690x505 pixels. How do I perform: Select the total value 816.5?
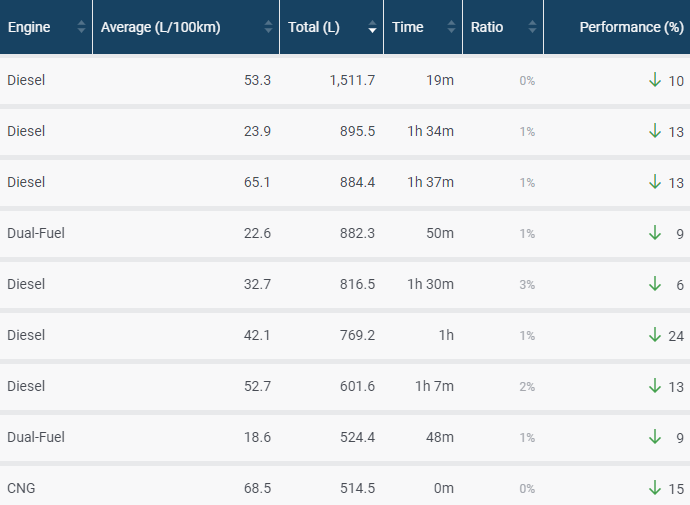click(x=357, y=284)
